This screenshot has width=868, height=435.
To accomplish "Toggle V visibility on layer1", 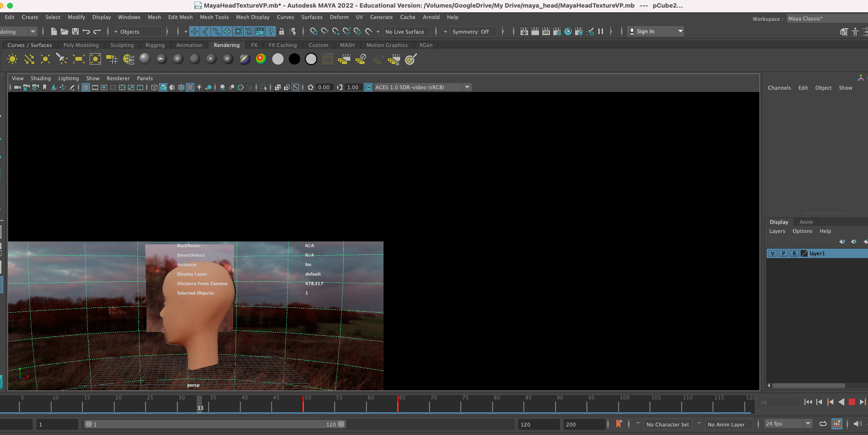I will (x=773, y=253).
